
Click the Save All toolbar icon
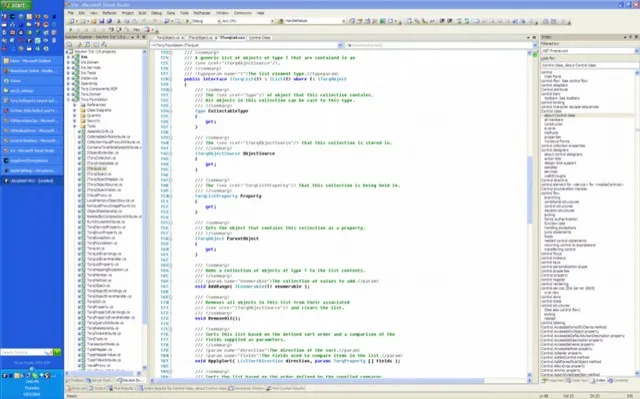pyautogui.click(x=109, y=21)
